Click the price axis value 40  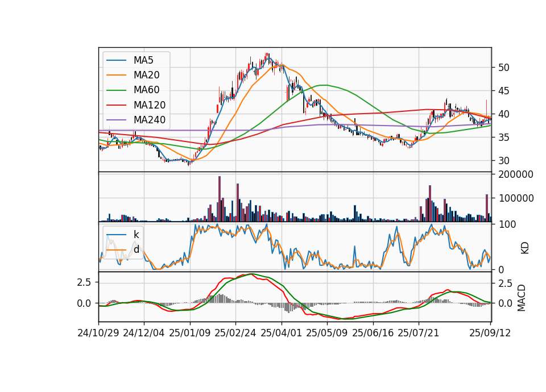tap(503, 114)
